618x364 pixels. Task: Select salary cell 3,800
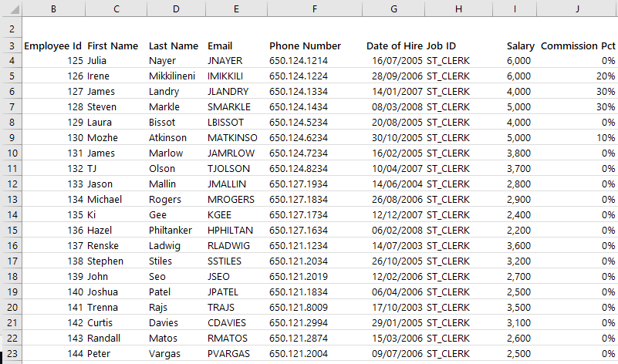515,153
